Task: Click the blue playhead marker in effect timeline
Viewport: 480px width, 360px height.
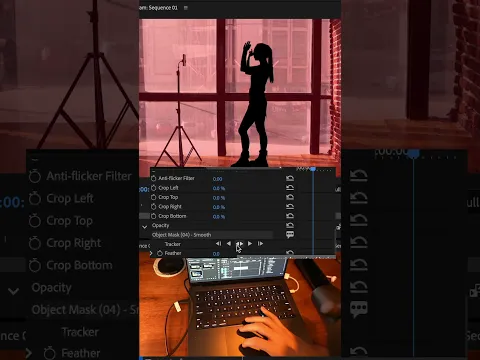Action: pyautogui.click(x=313, y=169)
